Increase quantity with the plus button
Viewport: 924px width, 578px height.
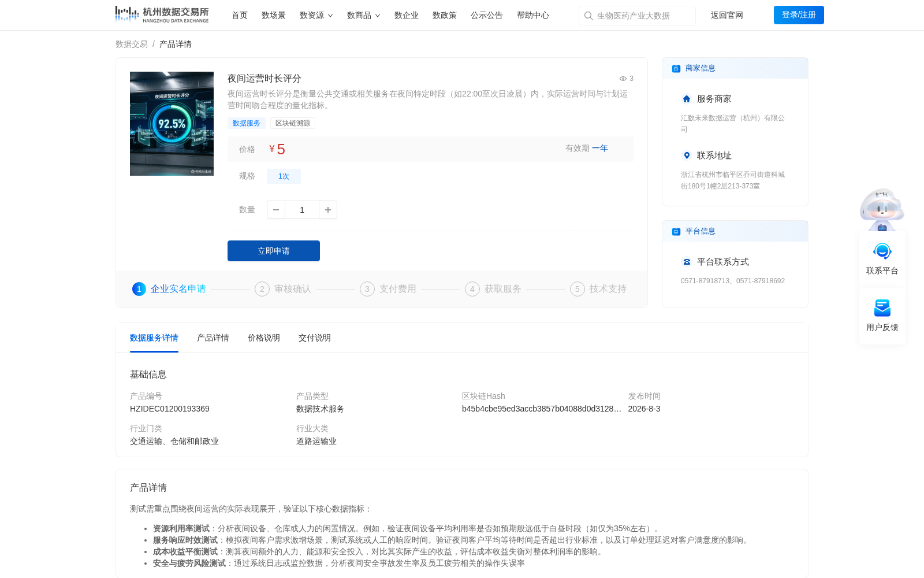tap(328, 210)
